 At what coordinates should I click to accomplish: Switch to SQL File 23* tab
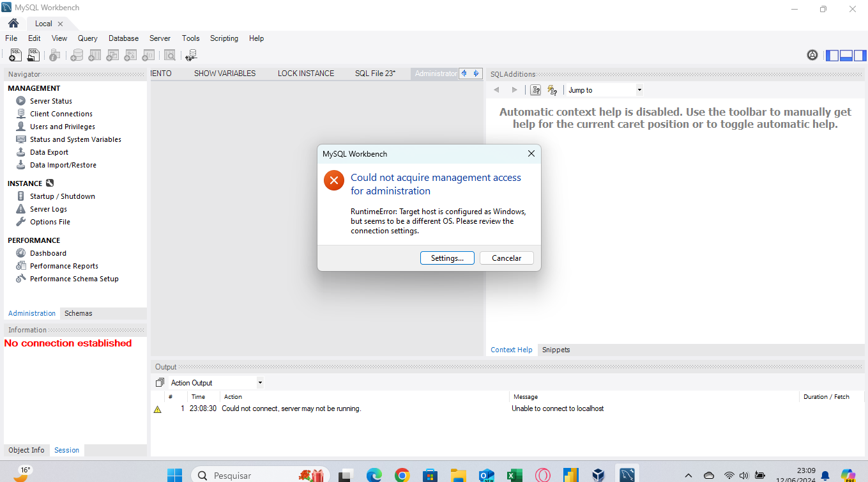[376, 74]
